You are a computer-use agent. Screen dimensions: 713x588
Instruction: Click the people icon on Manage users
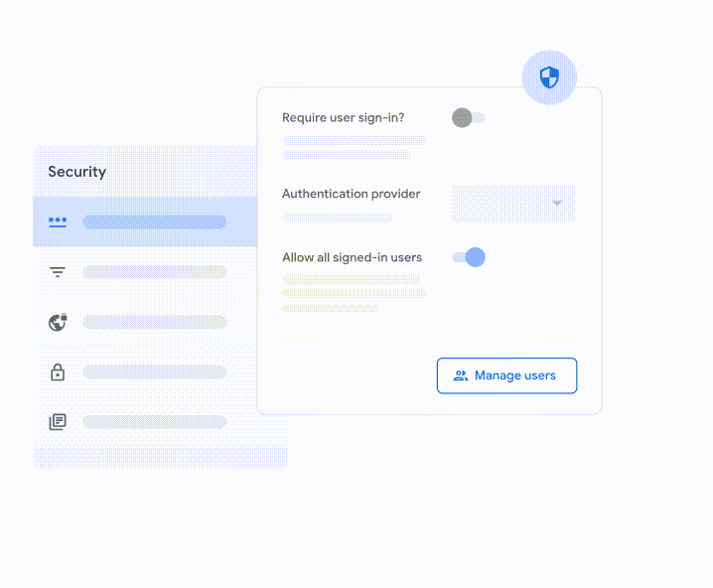[x=460, y=375]
